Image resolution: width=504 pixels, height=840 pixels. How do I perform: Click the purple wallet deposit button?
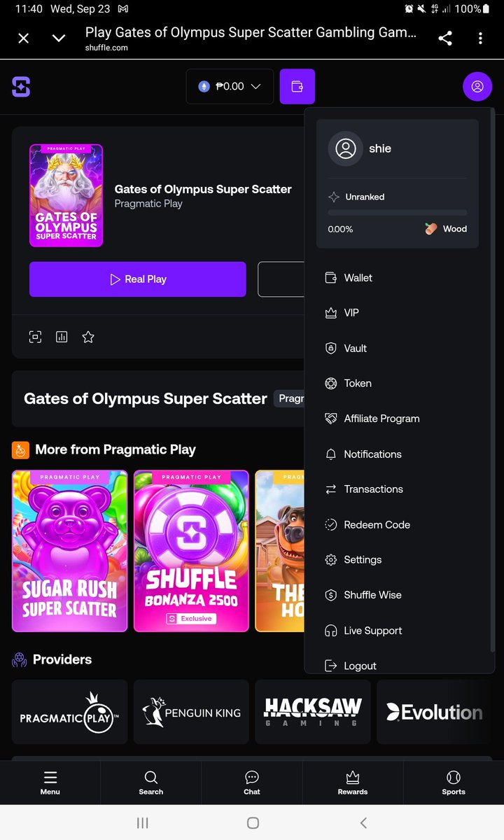pos(297,87)
